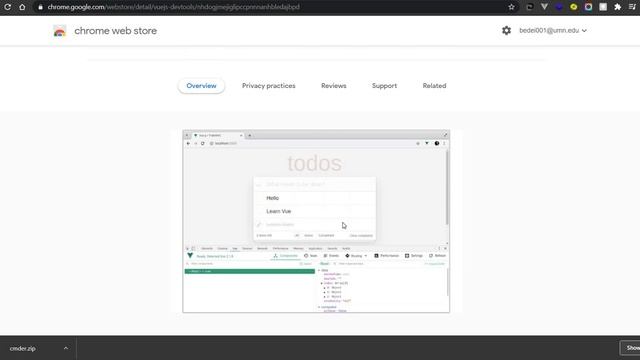
Task: Open the white square extension icon
Action: pyautogui.click(x=603, y=7)
